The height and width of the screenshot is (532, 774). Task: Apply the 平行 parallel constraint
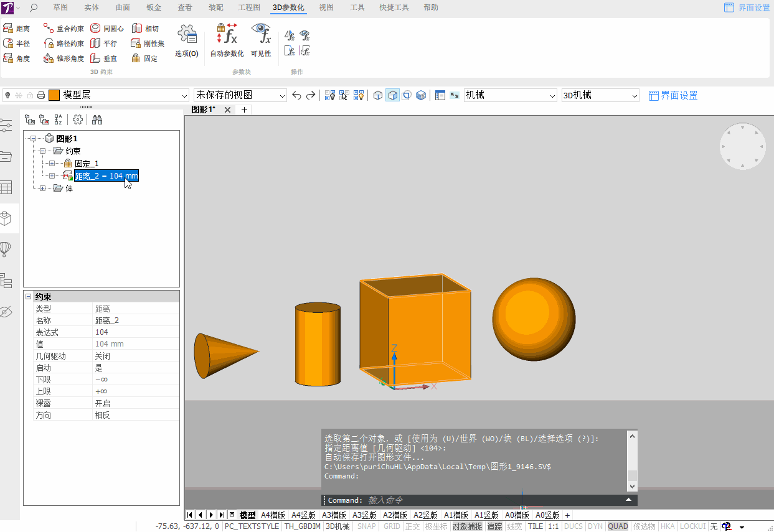click(x=103, y=44)
